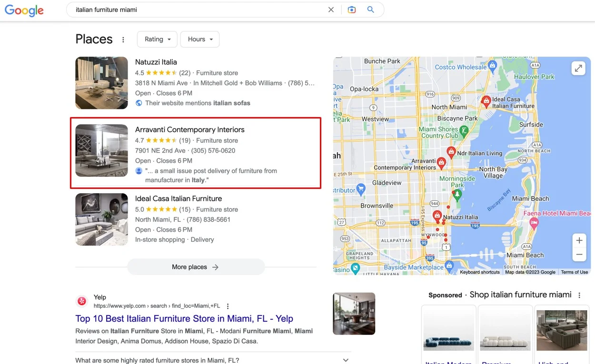Open the Hours filter dropdown
595x364 pixels.
click(199, 39)
